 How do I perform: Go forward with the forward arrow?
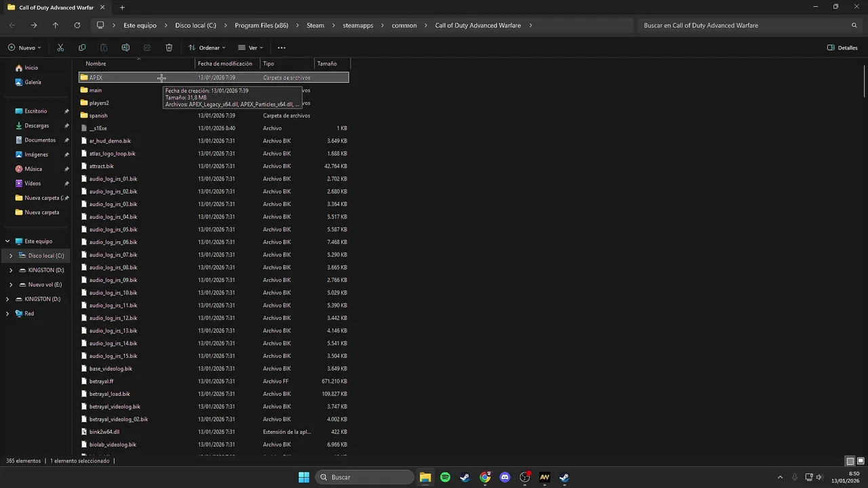click(x=34, y=25)
